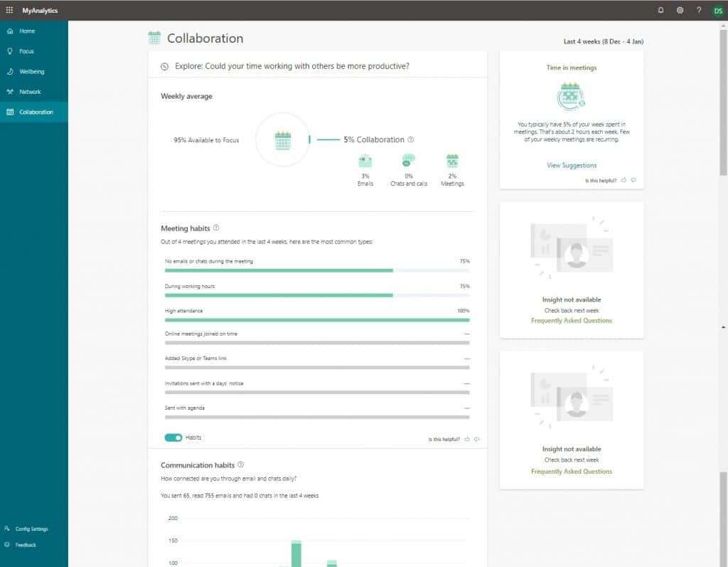Open the app launcher waffle icon
The image size is (728, 567).
pyautogui.click(x=9, y=10)
